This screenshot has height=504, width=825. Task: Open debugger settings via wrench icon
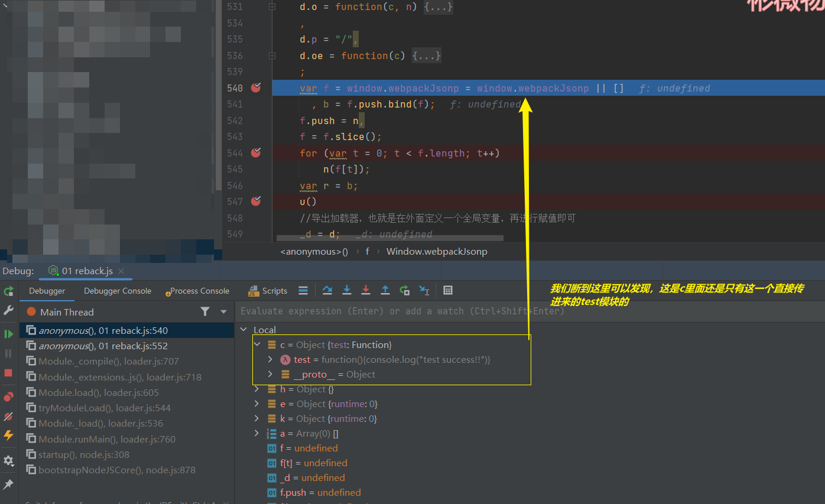(8, 310)
